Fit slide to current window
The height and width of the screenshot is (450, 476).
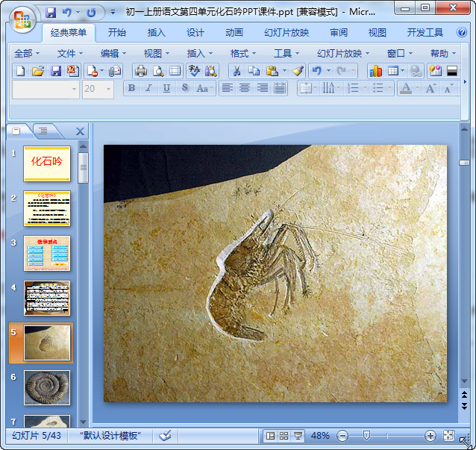448,436
